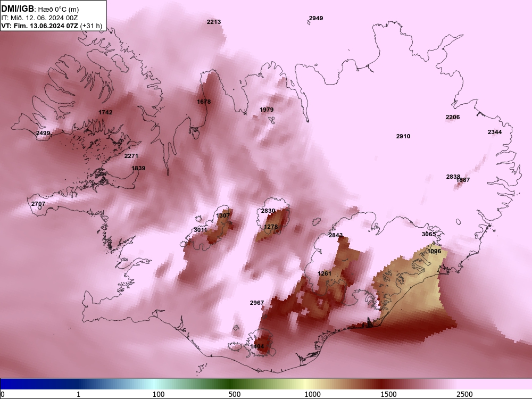The height and width of the screenshot is (399, 532).
Task: Click the map value 2344
Action: [495, 132]
